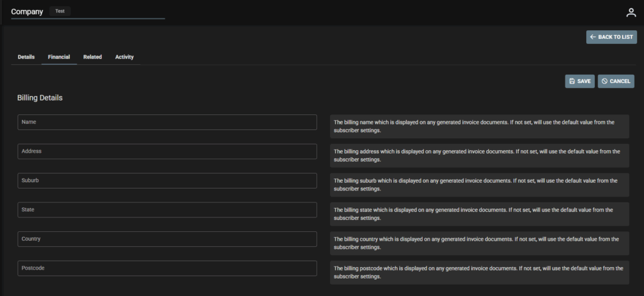Click the billing name help description
The image size is (644, 296).
tap(479, 126)
